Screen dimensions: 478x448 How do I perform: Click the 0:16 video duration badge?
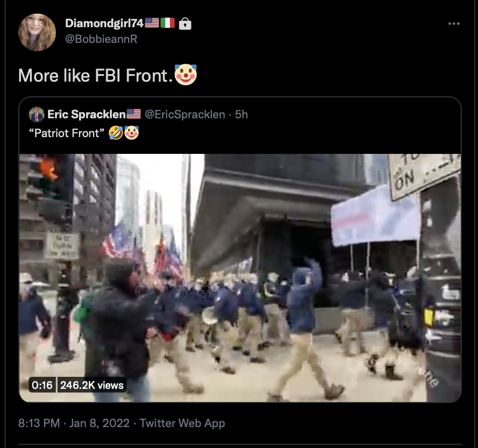42,385
